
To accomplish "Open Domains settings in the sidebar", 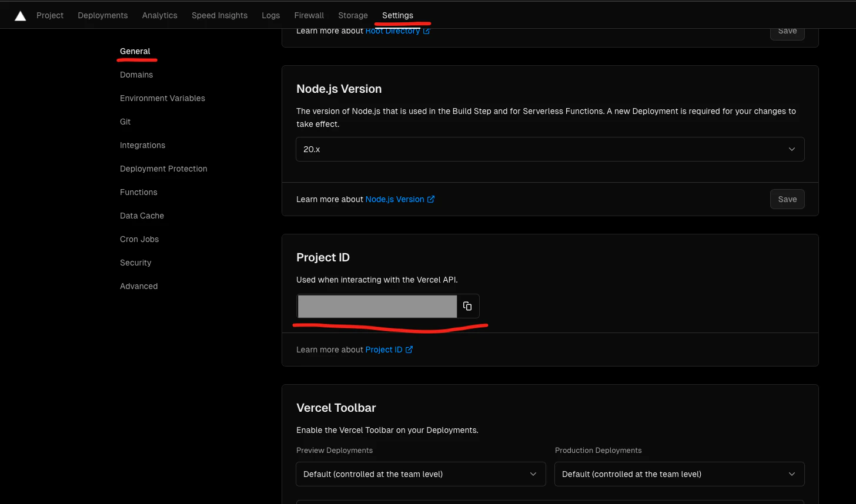I will click(x=136, y=75).
